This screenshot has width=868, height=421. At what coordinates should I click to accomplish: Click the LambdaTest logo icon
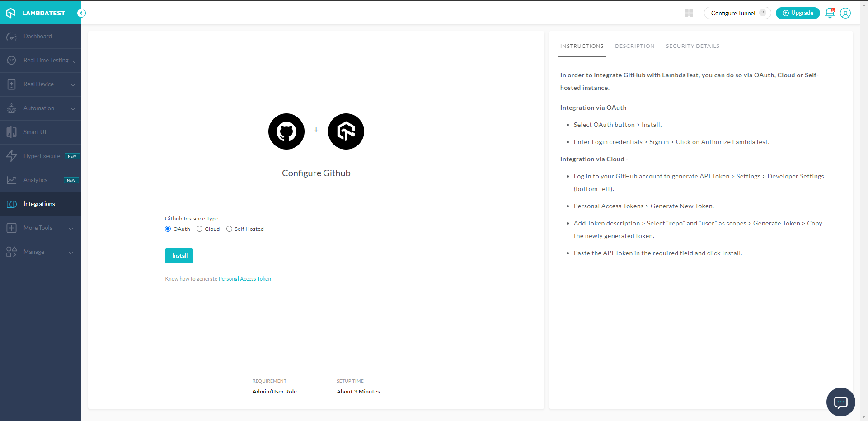[x=11, y=13]
